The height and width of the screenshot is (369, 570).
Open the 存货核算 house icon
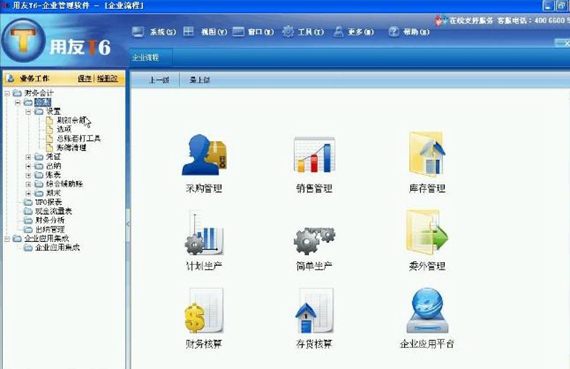[314, 311]
